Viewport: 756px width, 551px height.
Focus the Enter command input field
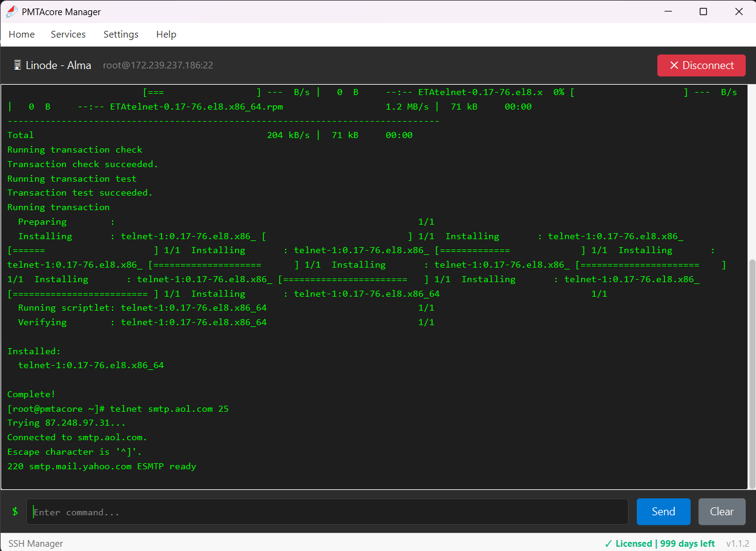327,512
